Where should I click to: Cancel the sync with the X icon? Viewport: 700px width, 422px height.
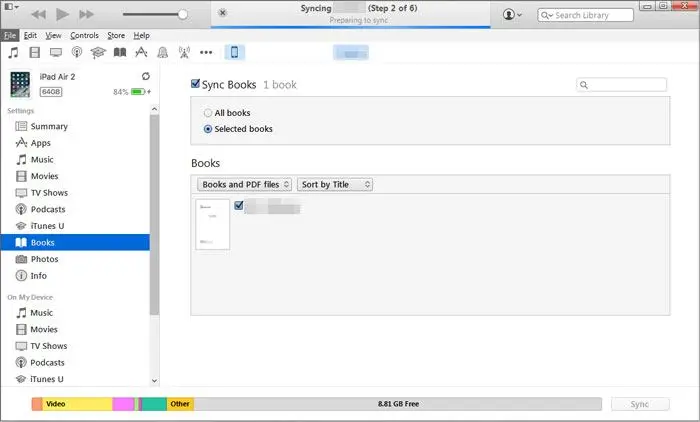pos(222,13)
